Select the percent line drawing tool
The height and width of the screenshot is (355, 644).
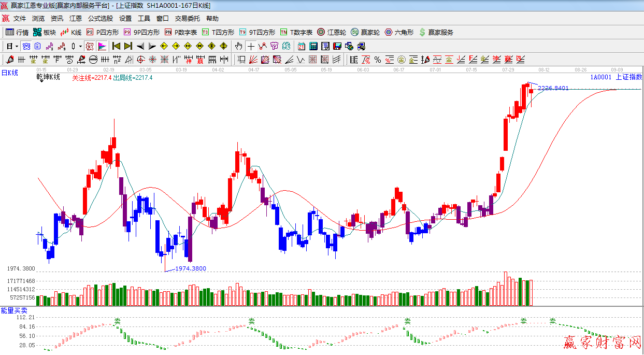pyautogui.click(x=377, y=60)
